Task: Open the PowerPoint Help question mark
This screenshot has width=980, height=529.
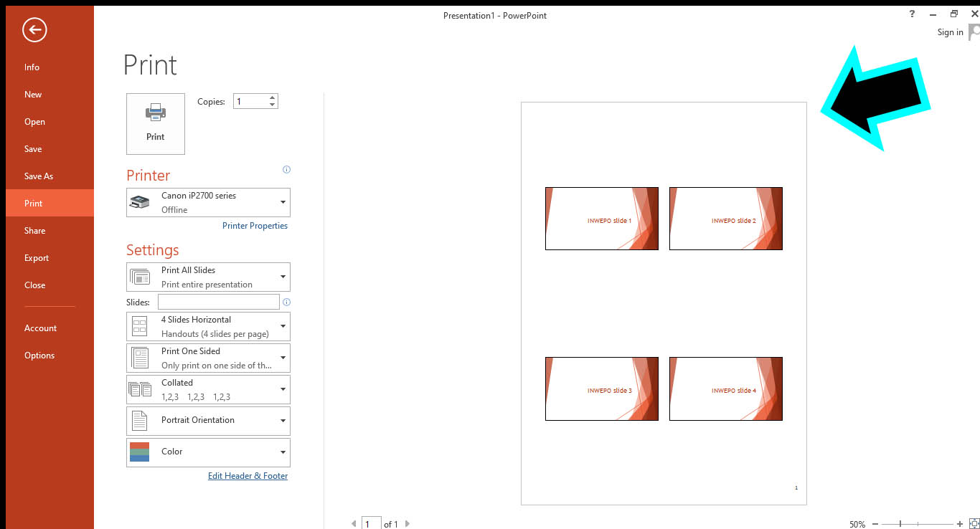Action: 912,14
